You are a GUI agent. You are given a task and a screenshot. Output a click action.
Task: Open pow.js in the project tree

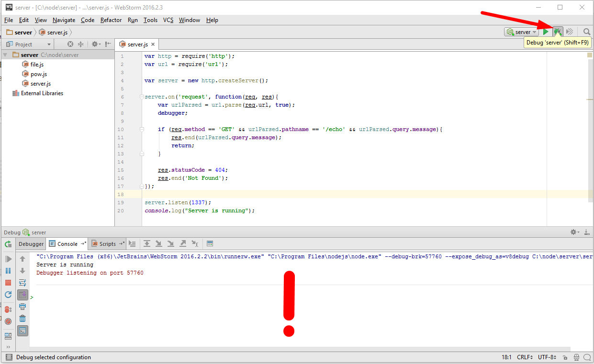click(38, 74)
